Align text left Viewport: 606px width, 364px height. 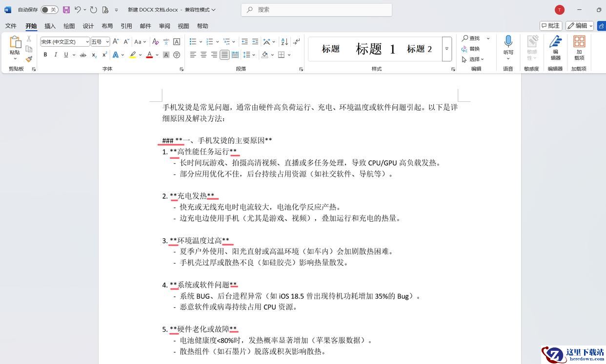coord(193,55)
